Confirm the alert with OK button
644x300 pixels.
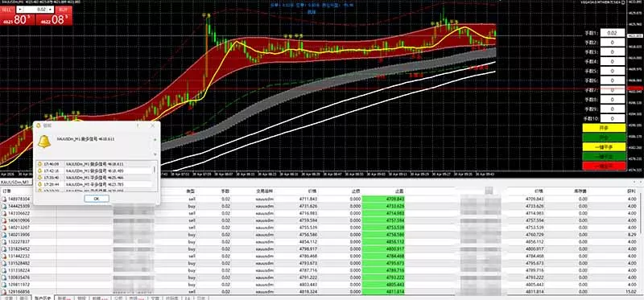(x=97, y=199)
